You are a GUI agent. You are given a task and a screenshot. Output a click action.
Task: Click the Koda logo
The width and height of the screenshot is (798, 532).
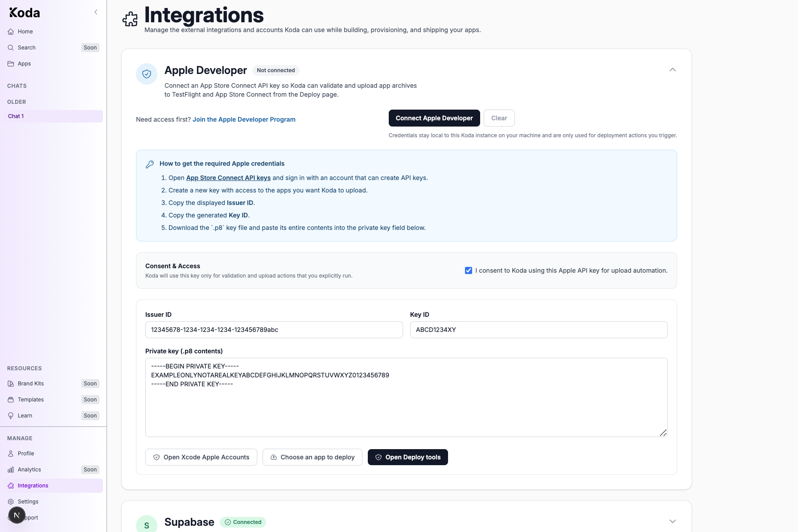(x=25, y=13)
